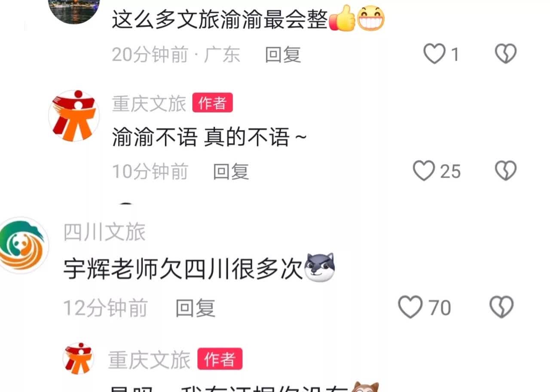
Task: Select comment text 这么多文旅渝渝最会整
Action: pos(220,19)
